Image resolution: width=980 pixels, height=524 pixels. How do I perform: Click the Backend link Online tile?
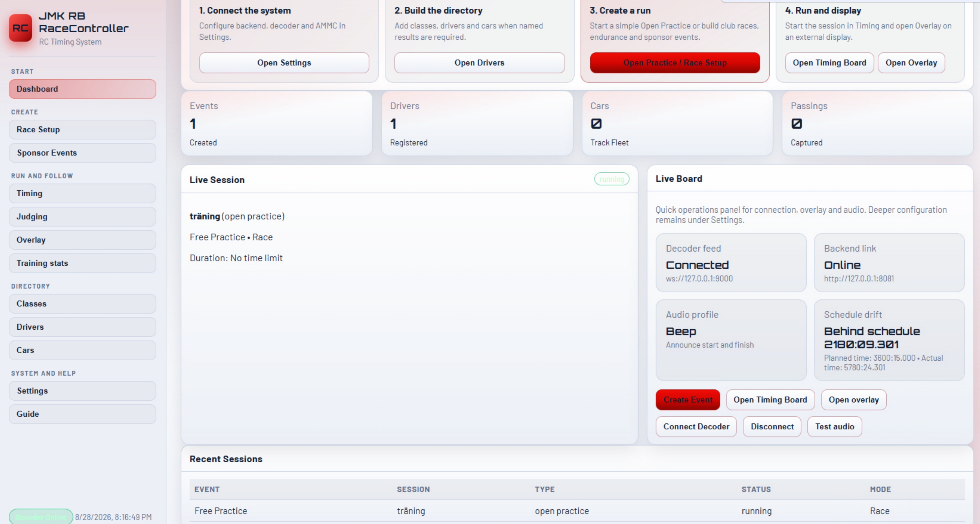pos(889,263)
